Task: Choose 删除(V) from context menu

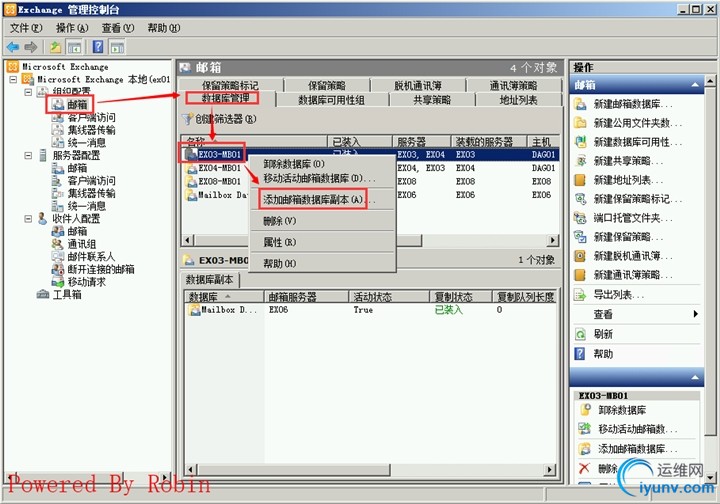Action: (322, 221)
